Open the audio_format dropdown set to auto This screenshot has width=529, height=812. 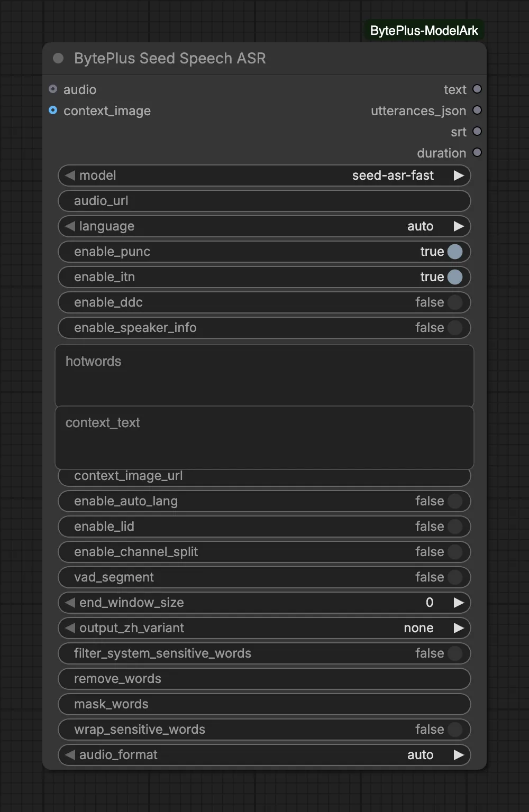pyautogui.click(x=264, y=755)
